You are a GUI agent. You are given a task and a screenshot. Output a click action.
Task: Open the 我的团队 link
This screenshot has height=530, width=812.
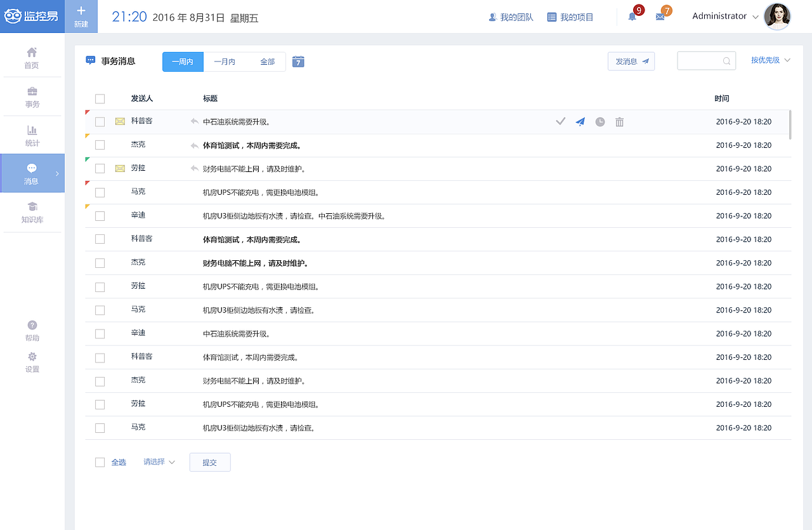tap(511, 17)
